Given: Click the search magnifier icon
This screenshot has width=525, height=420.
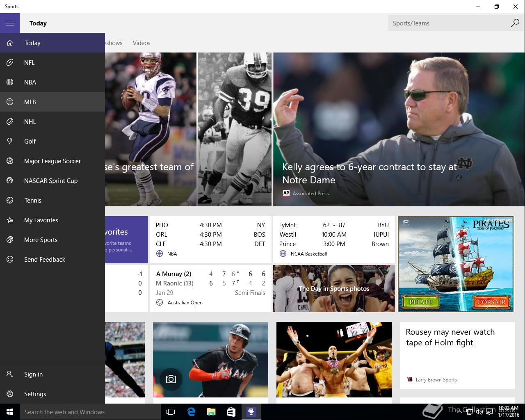Looking at the screenshot, I should pos(515,23).
